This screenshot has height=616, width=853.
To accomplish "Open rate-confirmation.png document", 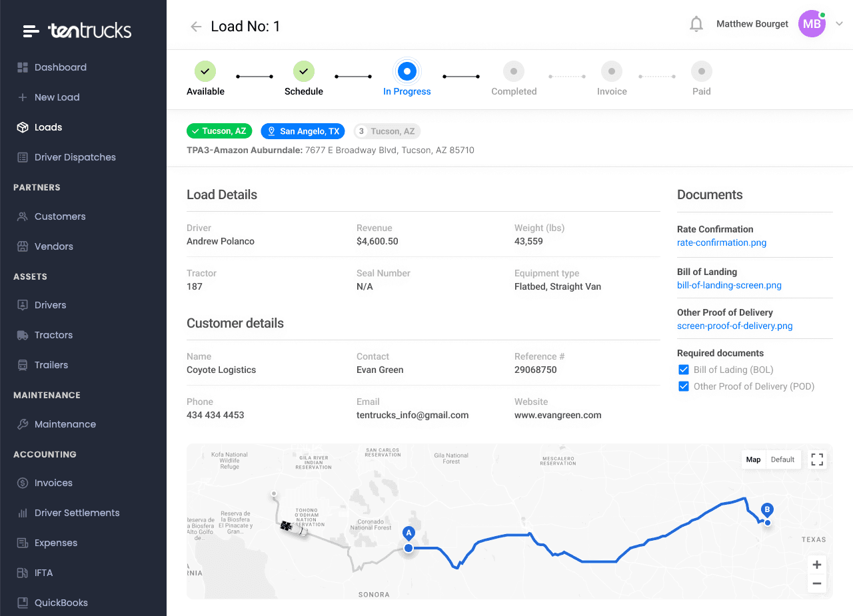I will 721,242.
